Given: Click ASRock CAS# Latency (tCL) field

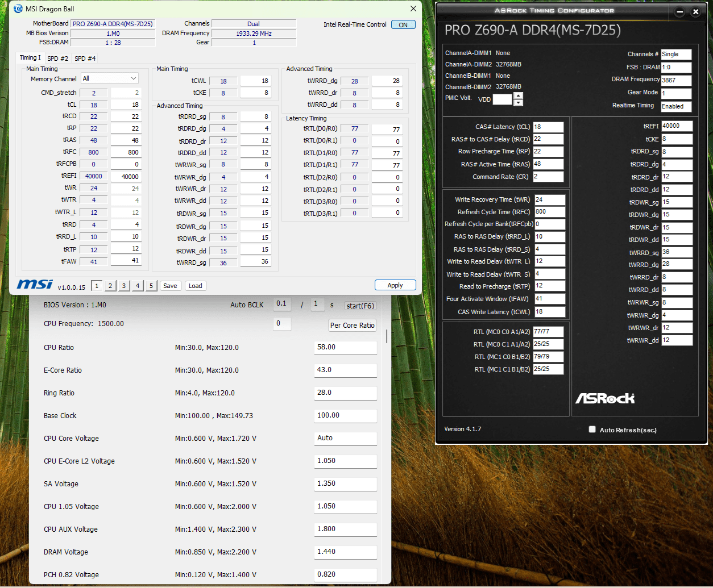Looking at the screenshot, I should [548, 127].
